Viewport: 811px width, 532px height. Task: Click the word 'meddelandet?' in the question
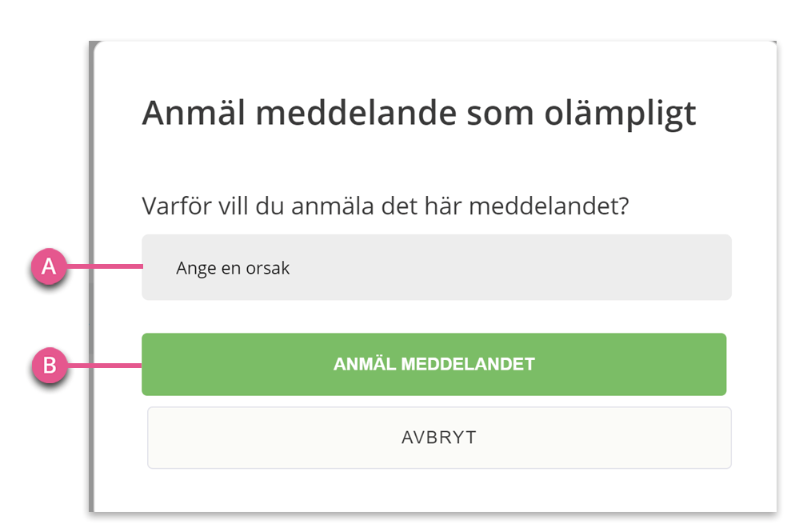pos(549,206)
